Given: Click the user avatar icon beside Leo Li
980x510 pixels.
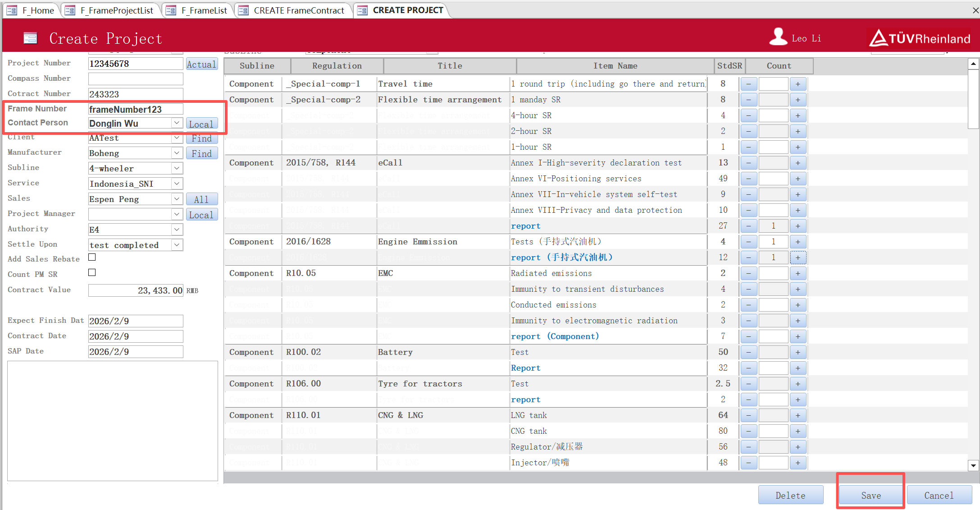Looking at the screenshot, I should [778, 37].
